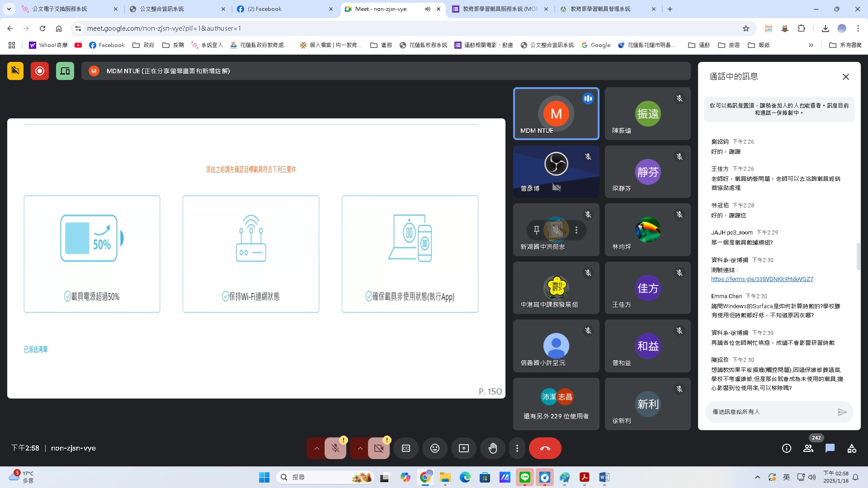This screenshot has width=868, height=488.
Task: Toggle closed captions button
Action: 406,448
